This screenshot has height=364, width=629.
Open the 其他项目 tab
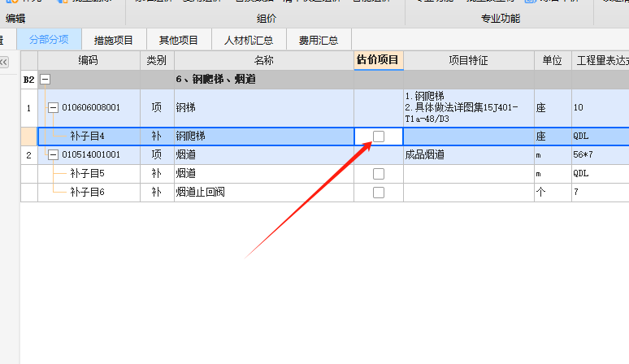click(x=179, y=40)
